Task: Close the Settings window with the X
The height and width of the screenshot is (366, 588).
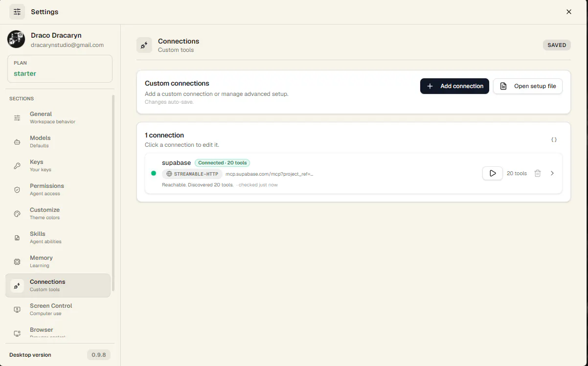Action: 569,12
